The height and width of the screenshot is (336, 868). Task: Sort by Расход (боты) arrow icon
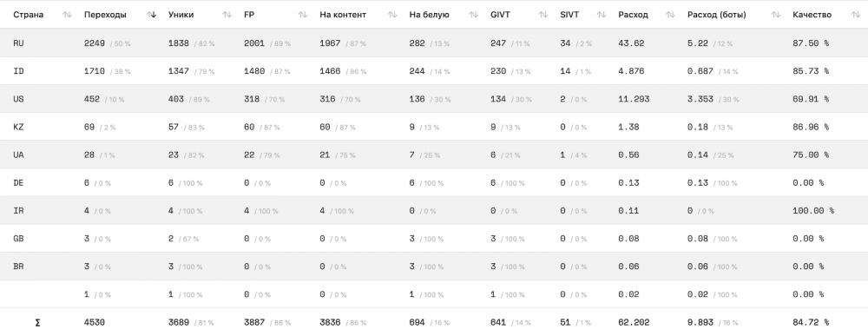[x=776, y=15]
